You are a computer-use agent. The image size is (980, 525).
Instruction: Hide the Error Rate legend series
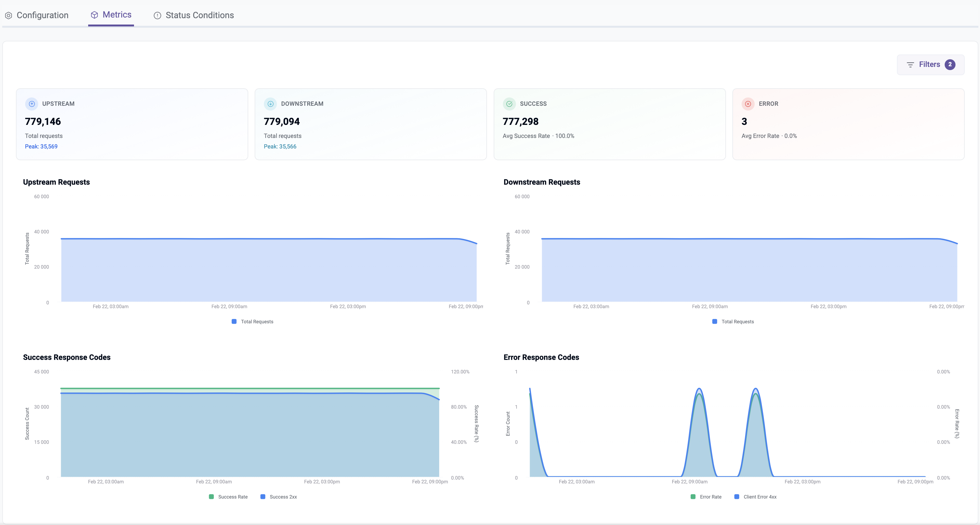tap(706, 497)
